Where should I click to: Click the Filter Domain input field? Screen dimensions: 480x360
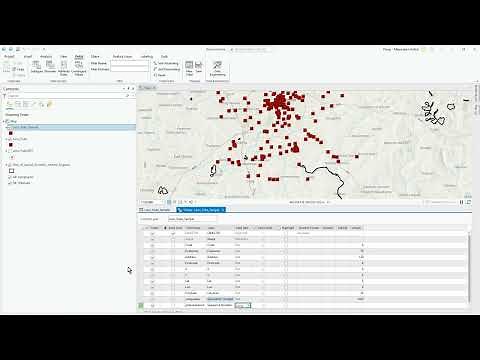[129, 69]
